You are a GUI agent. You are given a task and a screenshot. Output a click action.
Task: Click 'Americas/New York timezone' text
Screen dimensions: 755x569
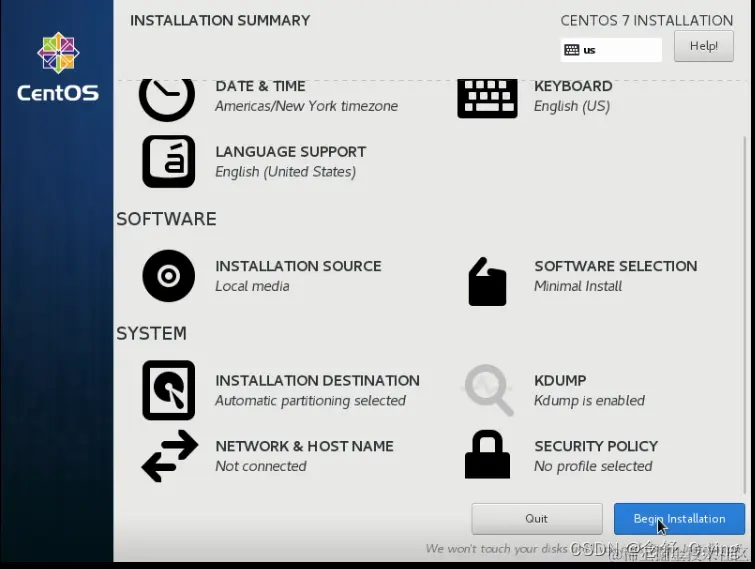(x=306, y=106)
